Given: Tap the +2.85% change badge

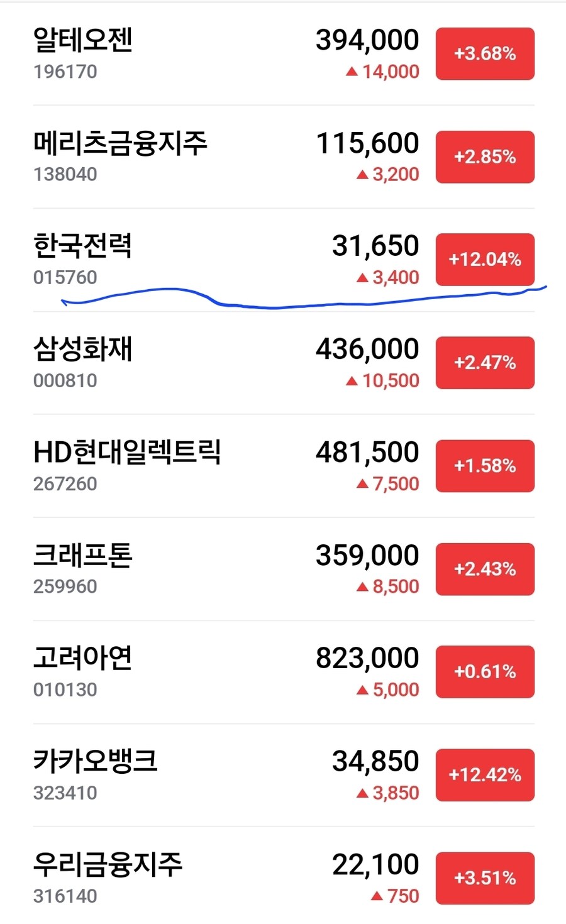Looking at the screenshot, I should [485, 157].
